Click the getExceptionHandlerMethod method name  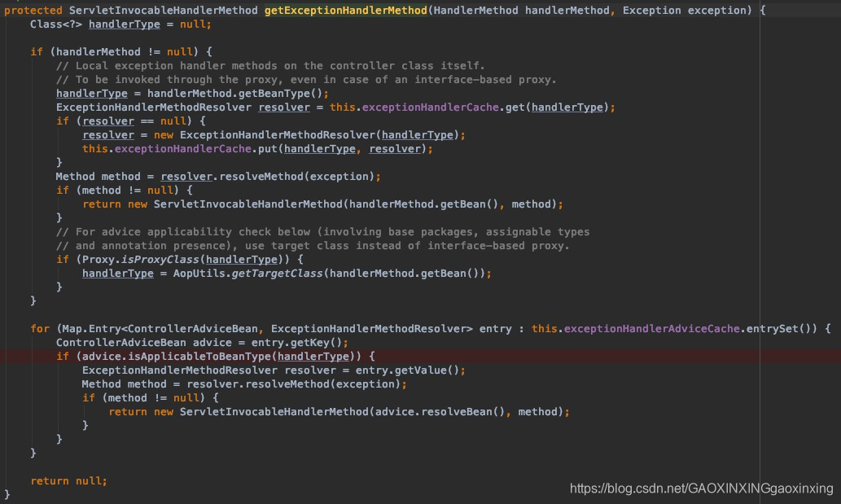(346, 11)
